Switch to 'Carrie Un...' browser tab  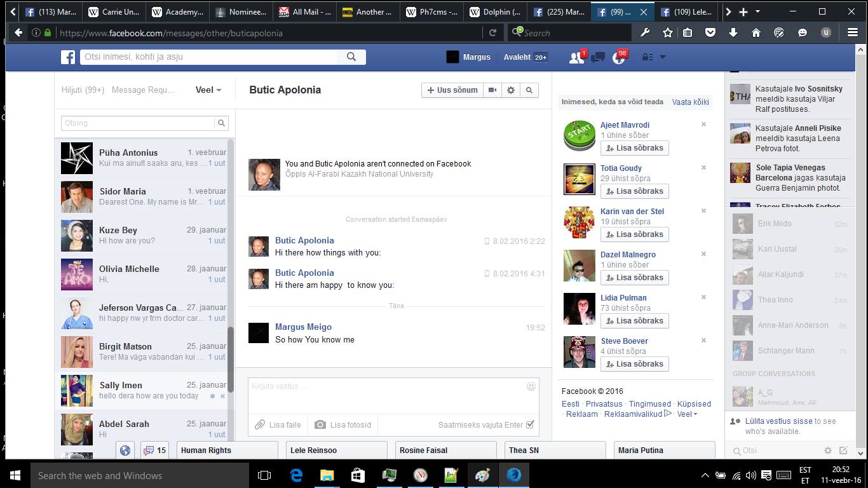[114, 12]
